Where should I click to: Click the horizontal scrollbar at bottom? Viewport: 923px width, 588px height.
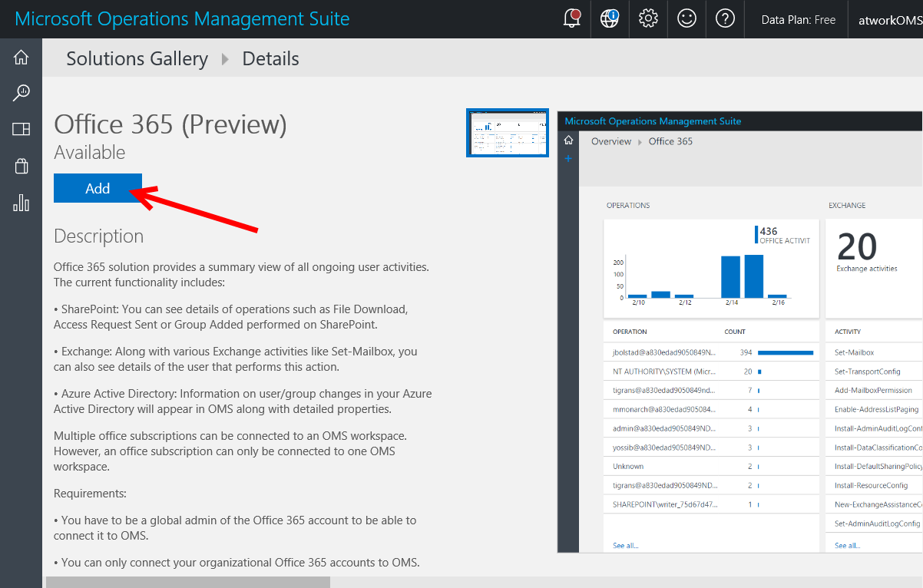[x=188, y=582]
